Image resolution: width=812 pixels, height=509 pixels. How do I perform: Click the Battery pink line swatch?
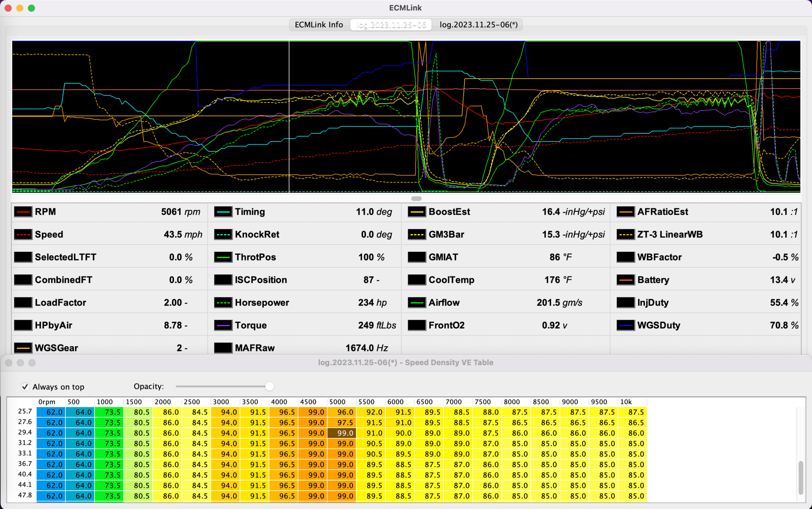(x=626, y=280)
